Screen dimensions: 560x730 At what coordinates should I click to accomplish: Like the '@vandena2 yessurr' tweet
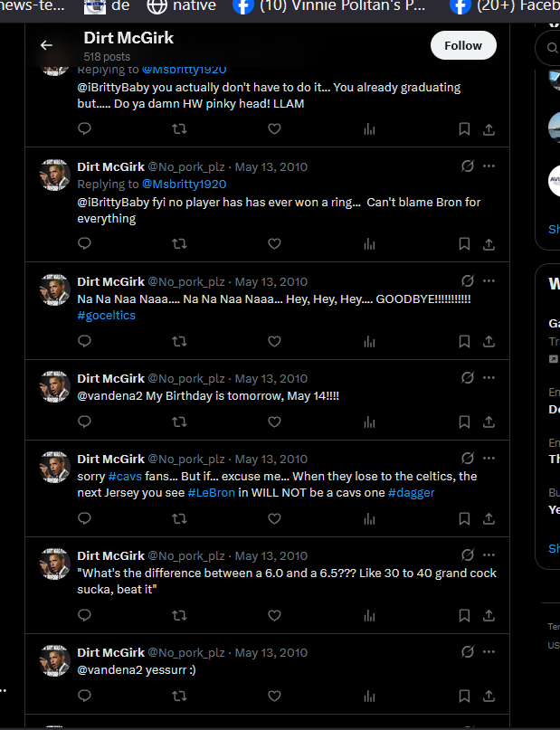274,696
